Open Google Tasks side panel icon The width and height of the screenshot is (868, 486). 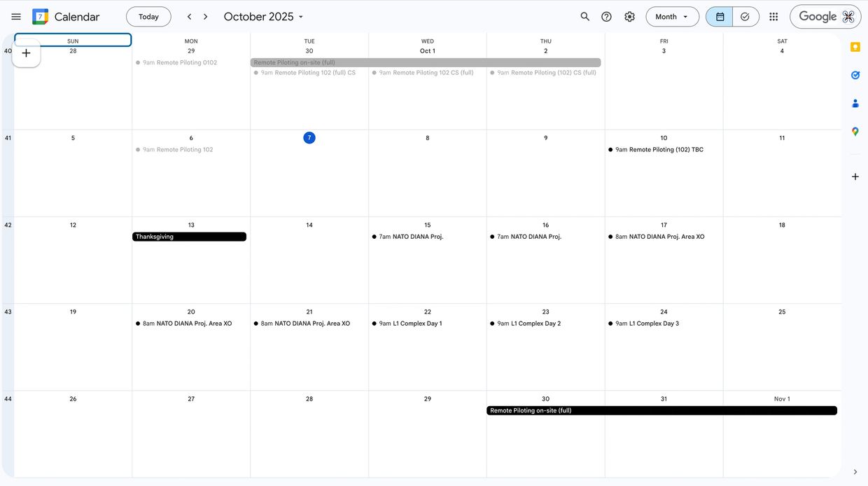(x=855, y=75)
